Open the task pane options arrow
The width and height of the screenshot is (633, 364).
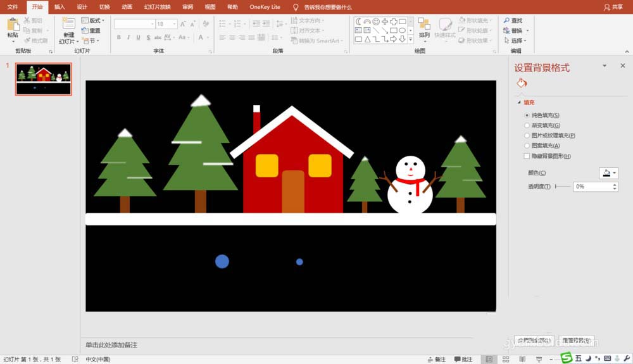[605, 65]
